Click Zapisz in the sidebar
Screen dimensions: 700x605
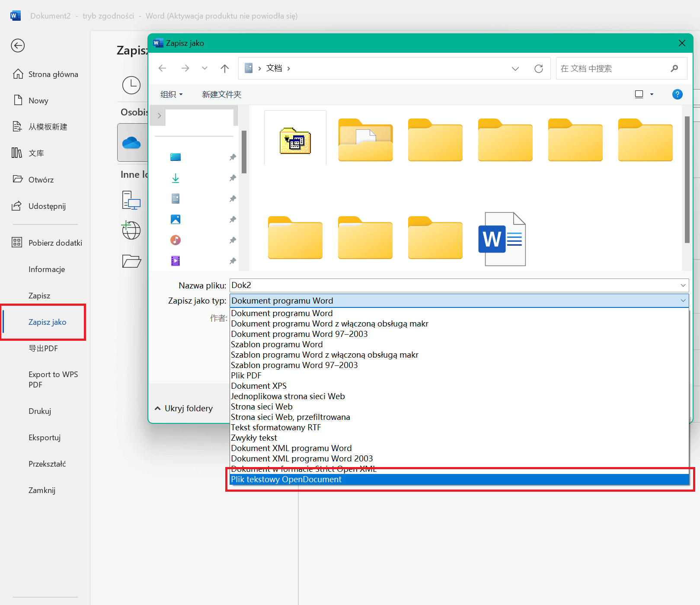click(39, 296)
